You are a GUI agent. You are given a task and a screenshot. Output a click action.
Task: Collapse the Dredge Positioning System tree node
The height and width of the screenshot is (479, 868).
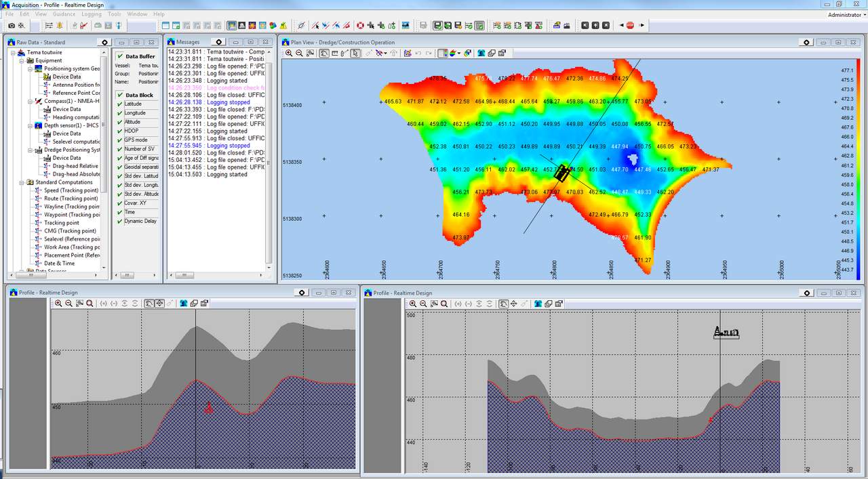pos(31,150)
